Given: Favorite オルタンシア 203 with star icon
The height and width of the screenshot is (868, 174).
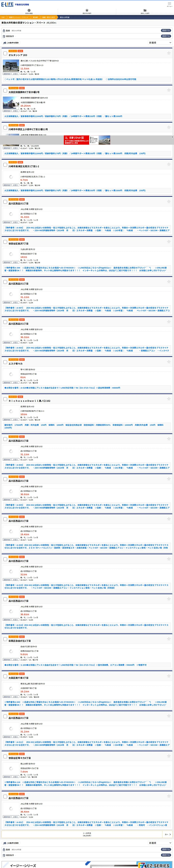Looking at the screenshot, I should (169, 53).
